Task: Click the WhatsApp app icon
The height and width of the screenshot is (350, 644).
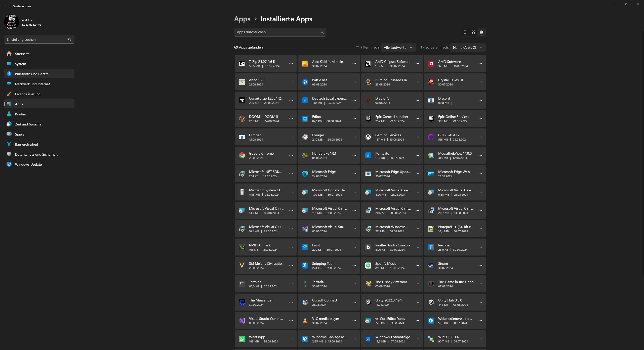Action: 242,339
